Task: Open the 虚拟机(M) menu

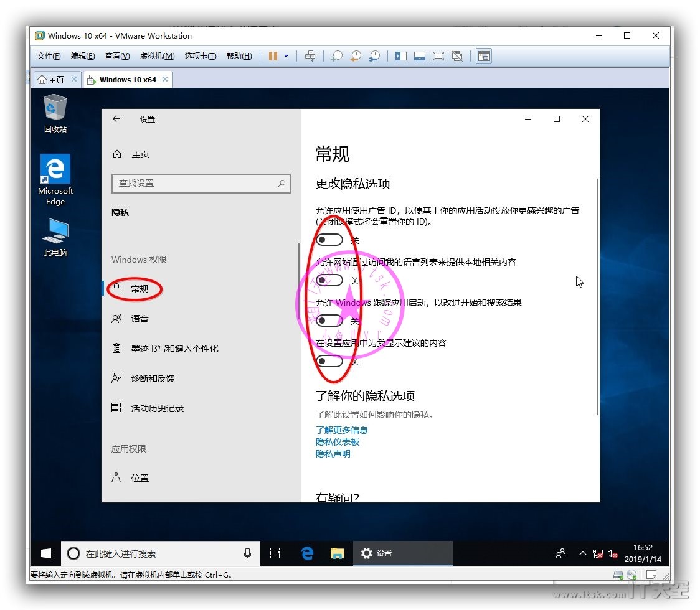Action: pos(157,56)
